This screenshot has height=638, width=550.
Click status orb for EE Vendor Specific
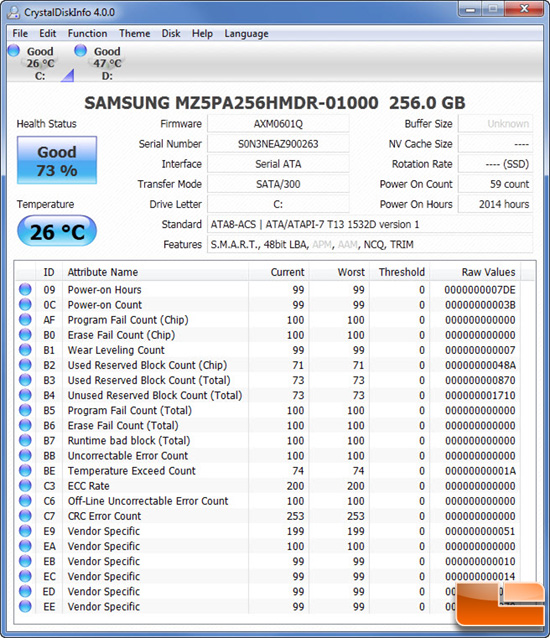[25, 606]
